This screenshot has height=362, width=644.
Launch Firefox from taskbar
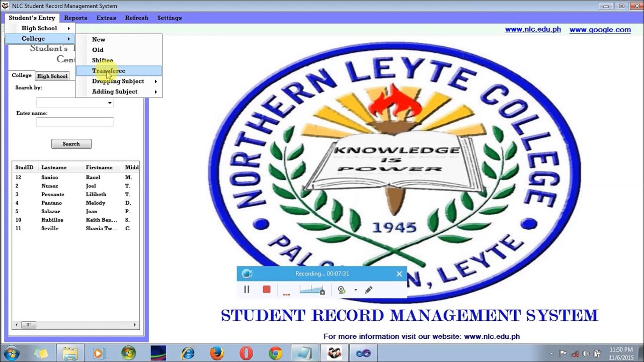click(217, 353)
